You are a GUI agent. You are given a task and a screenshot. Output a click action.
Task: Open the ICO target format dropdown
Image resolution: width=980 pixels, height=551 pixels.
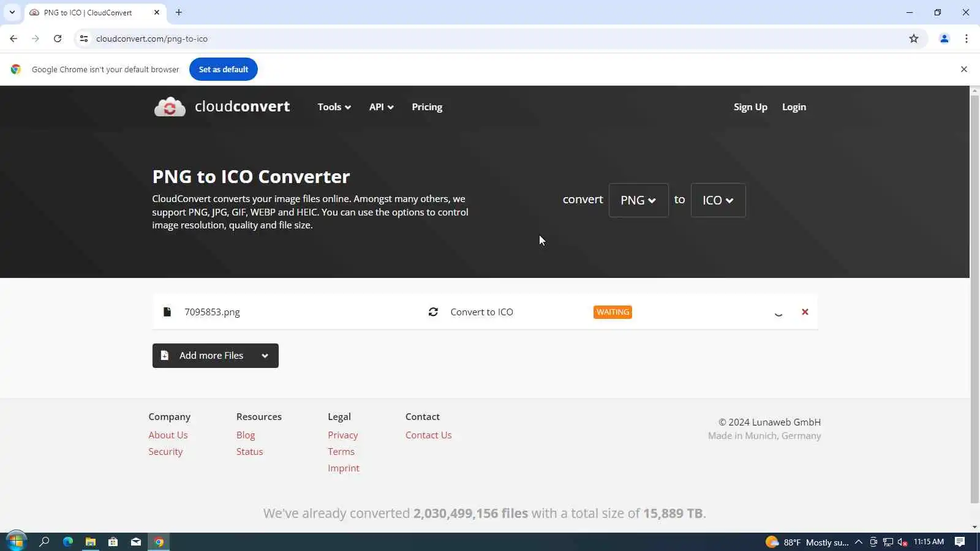718,200
